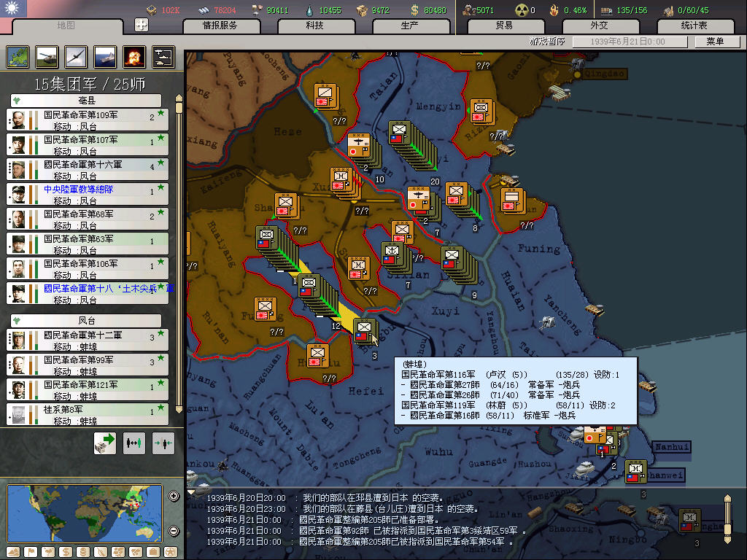This screenshot has width=747, height=560.
Task: Select the naval units ship icon
Action: point(104,56)
